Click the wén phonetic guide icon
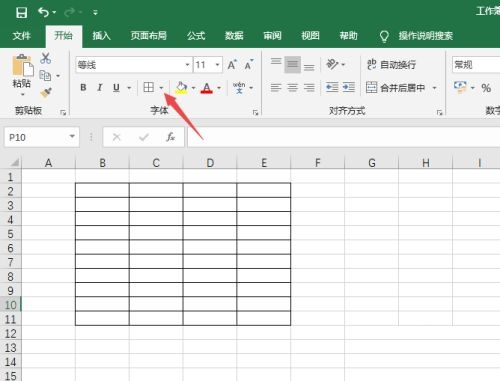Viewport: 500px width, 381px height. pos(239,88)
